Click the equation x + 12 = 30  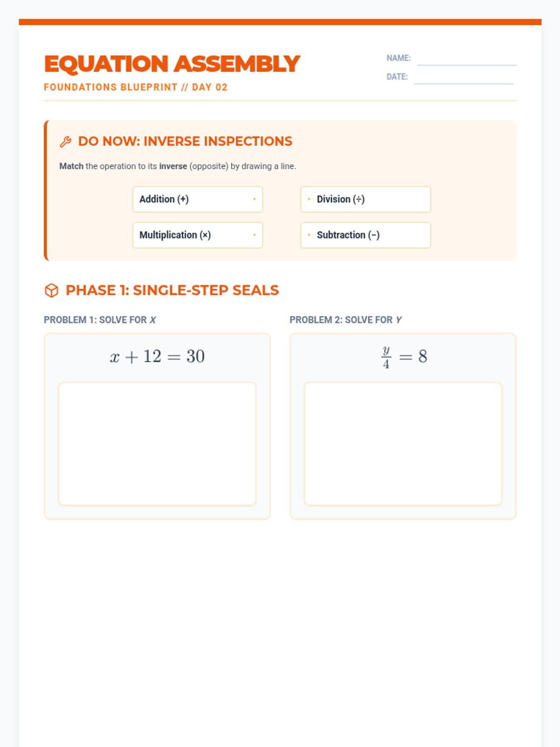point(157,357)
